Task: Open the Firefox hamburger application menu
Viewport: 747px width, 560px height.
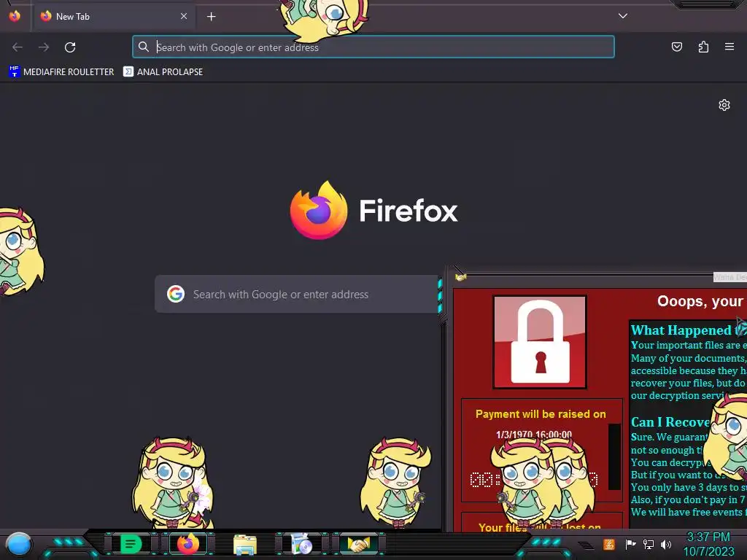Action: [729, 47]
